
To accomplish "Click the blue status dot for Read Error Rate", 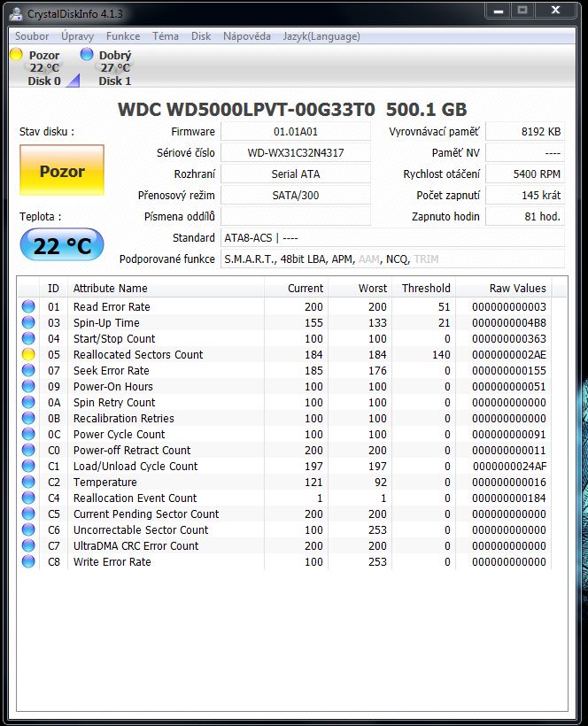I will tap(28, 306).
